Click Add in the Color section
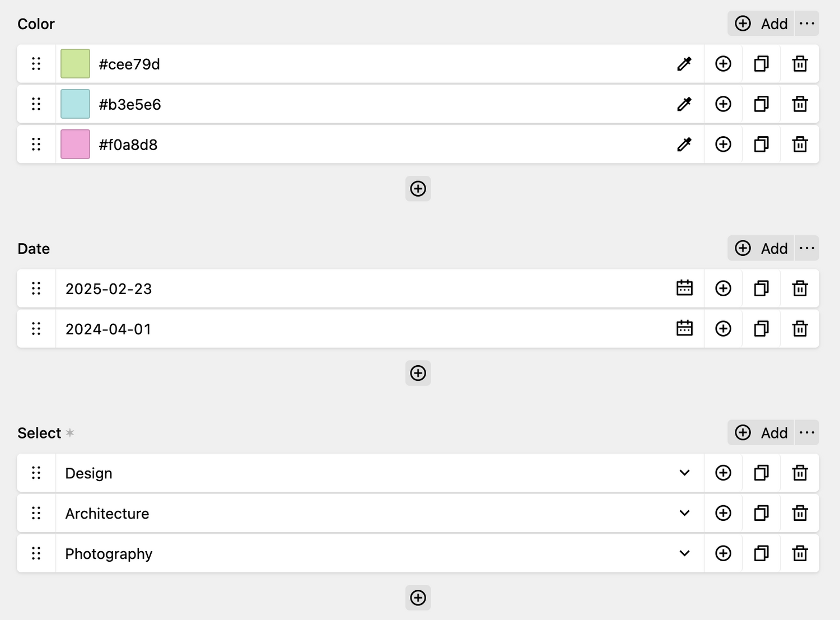The width and height of the screenshot is (840, 620). [x=761, y=24]
